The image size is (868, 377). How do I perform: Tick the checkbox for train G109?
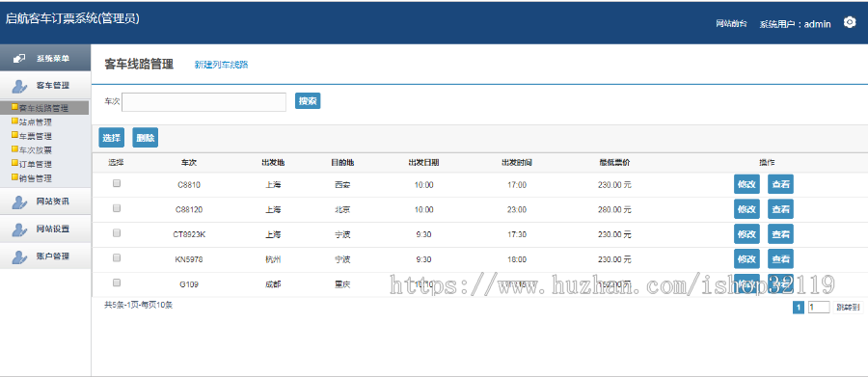(117, 283)
